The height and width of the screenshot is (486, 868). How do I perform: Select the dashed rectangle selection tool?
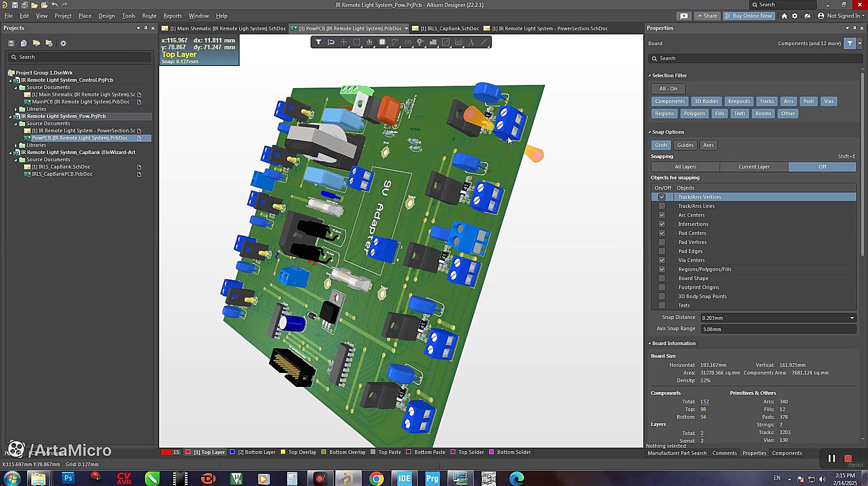pos(357,42)
